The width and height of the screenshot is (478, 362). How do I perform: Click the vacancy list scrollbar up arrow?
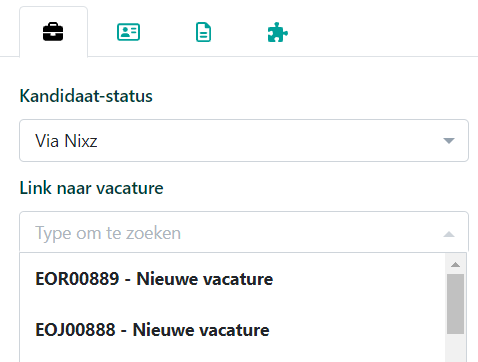455,265
